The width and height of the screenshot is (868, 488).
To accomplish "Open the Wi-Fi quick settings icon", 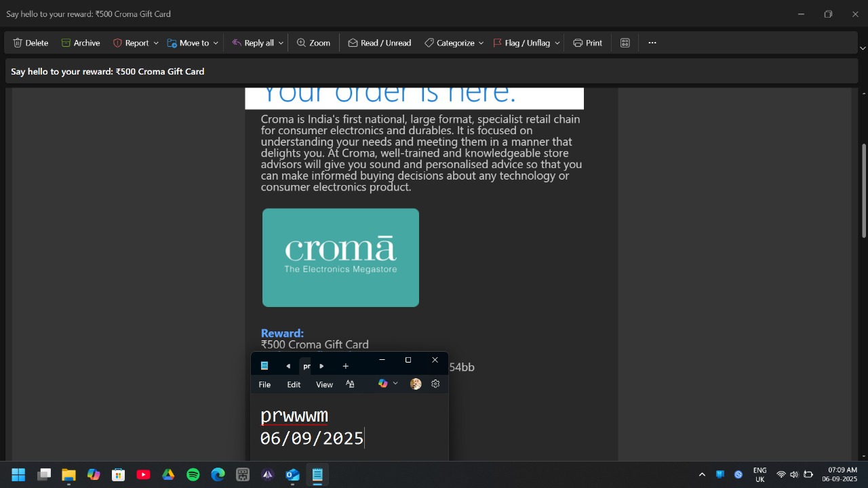I will [x=781, y=474].
